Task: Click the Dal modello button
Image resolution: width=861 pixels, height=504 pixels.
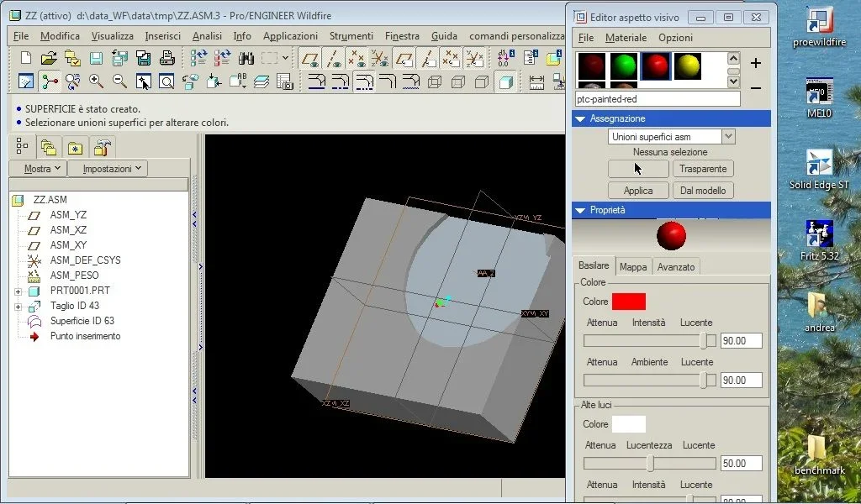Action: (703, 191)
